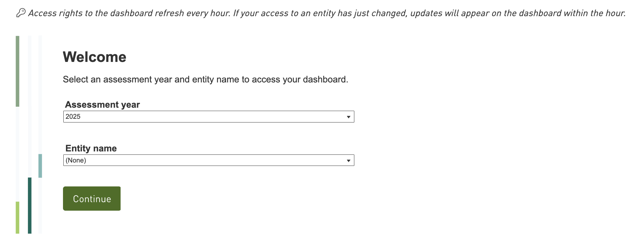Click the 'Assessment year' field label
This screenshot has height=247, width=644.
tap(102, 105)
